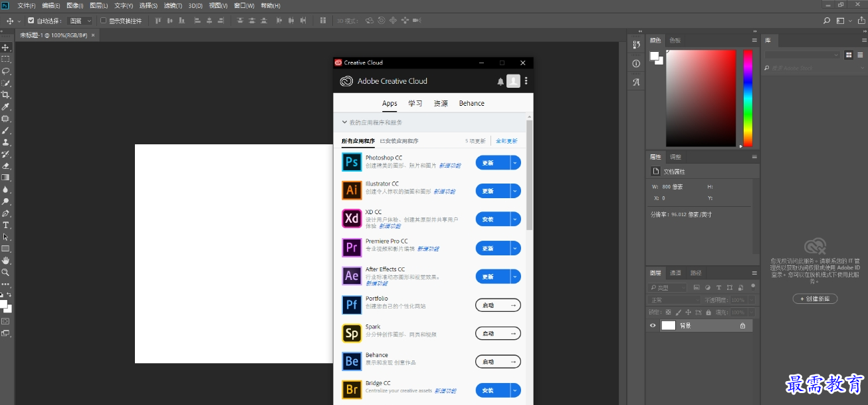Select the Hand tool

(x=5, y=261)
